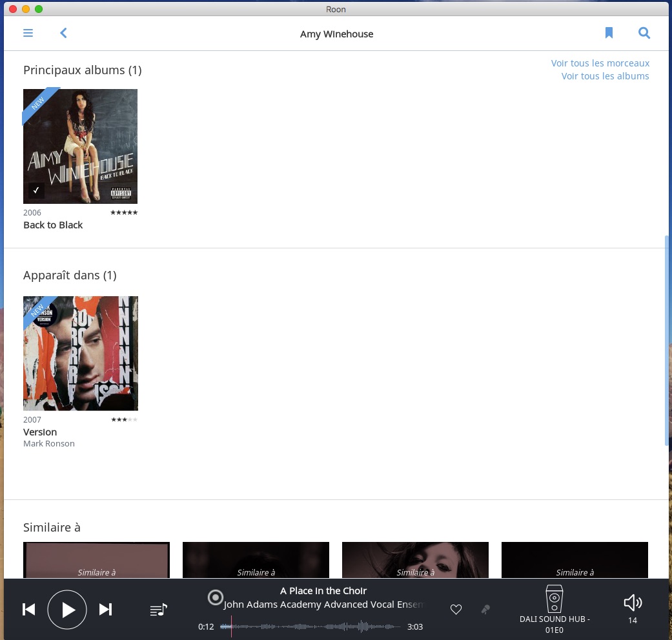Image resolution: width=672 pixels, height=640 pixels.
Task: Open bookmarks with the bookmark icon
Action: pyautogui.click(x=609, y=33)
